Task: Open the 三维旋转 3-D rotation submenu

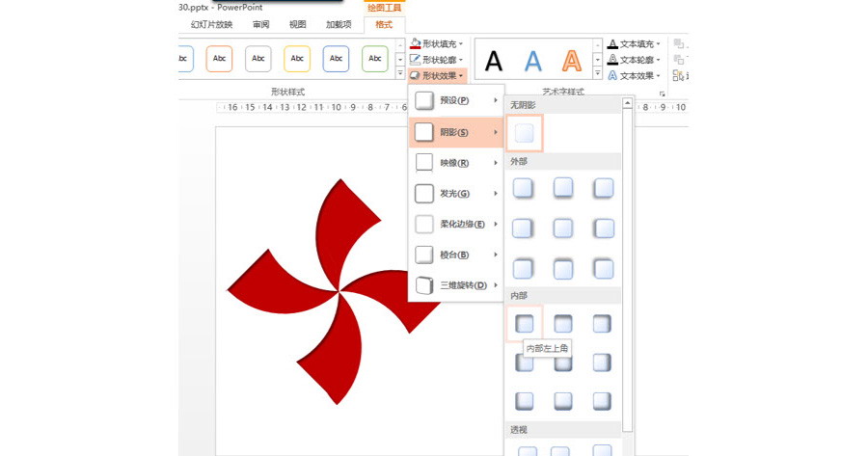Action: point(455,285)
